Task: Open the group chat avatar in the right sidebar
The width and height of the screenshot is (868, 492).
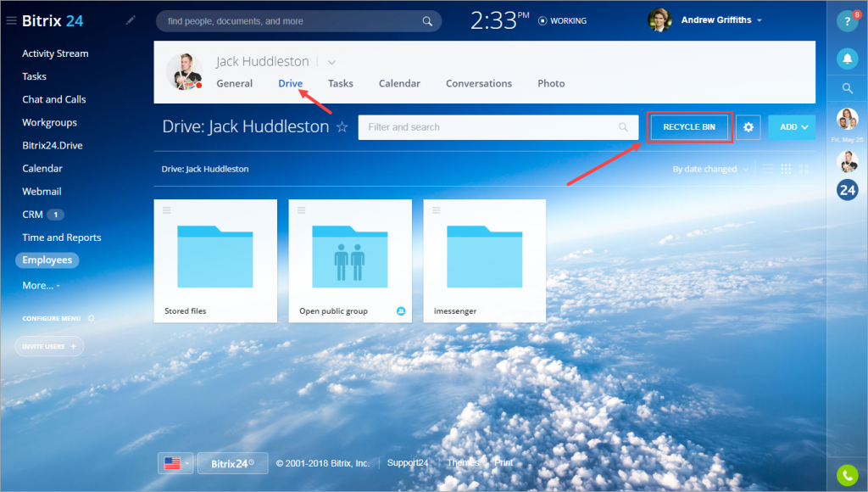Action: pyautogui.click(x=847, y=119)
